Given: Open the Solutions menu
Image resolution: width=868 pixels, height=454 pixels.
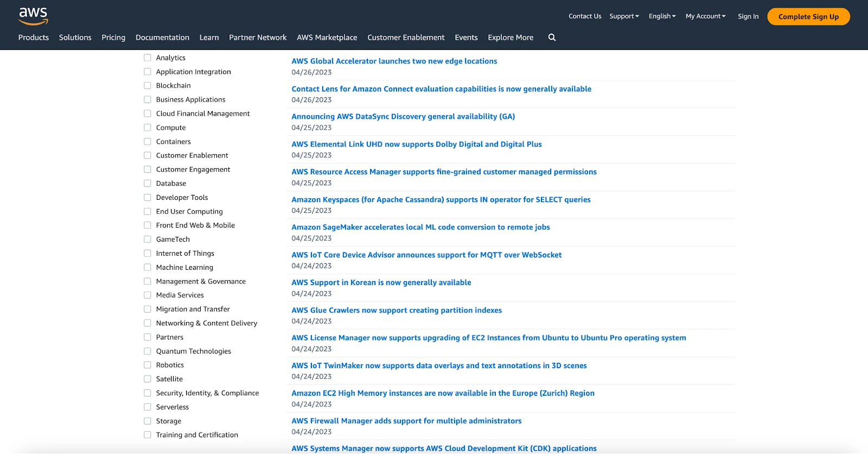Looking at the screenshot, I should [x=75, y=37].
